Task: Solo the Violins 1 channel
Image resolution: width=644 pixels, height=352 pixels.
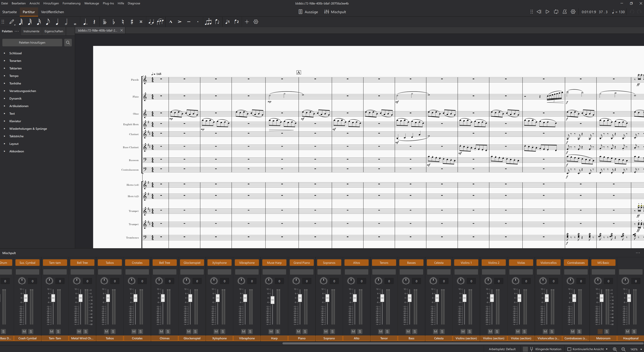Action: click(470, 332)
